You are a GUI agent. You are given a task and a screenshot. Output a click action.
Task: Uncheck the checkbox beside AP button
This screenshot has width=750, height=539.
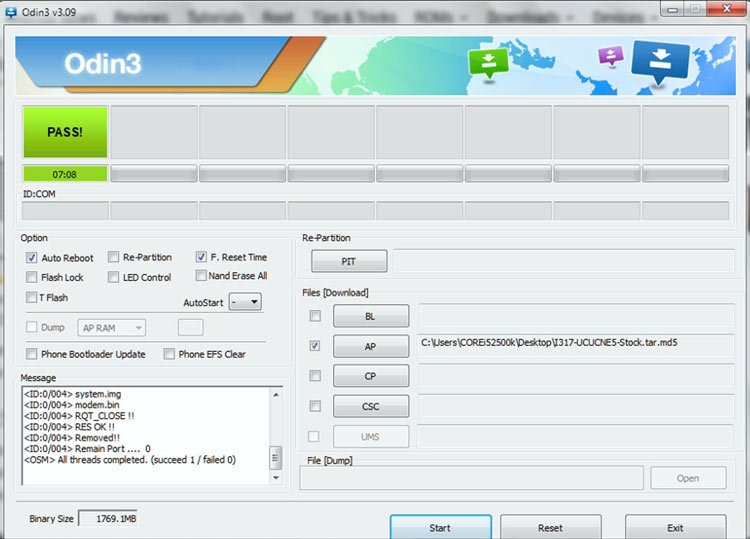[x=315, y=345]
